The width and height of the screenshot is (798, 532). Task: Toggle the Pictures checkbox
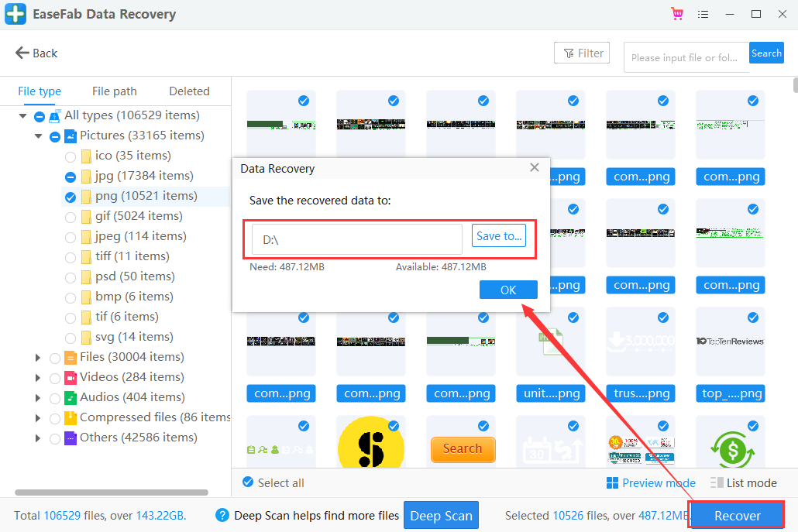(55, 136)
